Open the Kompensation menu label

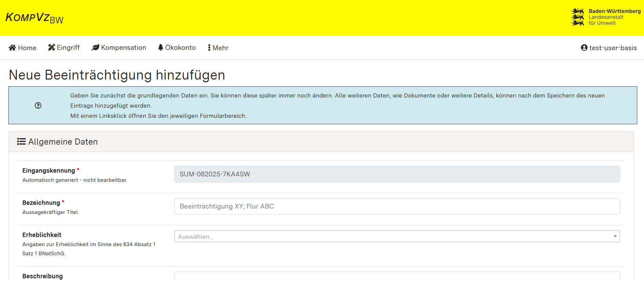pyautogui.click(x=123, y=48)
